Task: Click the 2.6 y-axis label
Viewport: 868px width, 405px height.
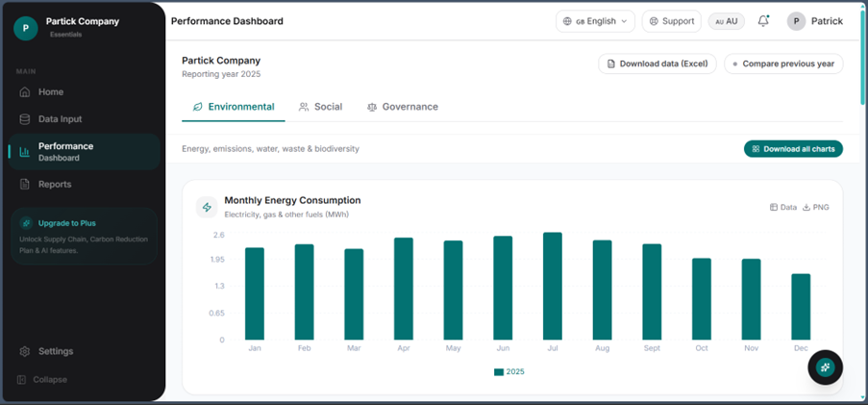Action: click(x=219, y=235)
